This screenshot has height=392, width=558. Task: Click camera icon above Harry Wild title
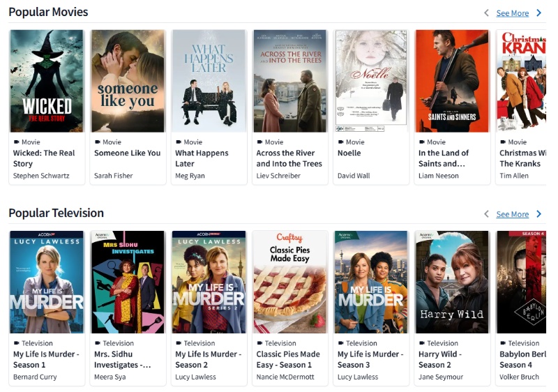[422, 343]
